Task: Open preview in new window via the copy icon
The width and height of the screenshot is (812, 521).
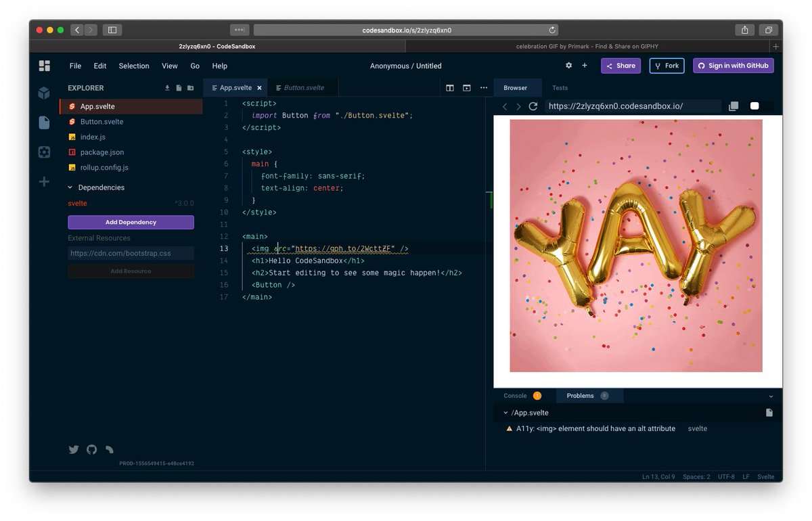Action: [734, 106]
